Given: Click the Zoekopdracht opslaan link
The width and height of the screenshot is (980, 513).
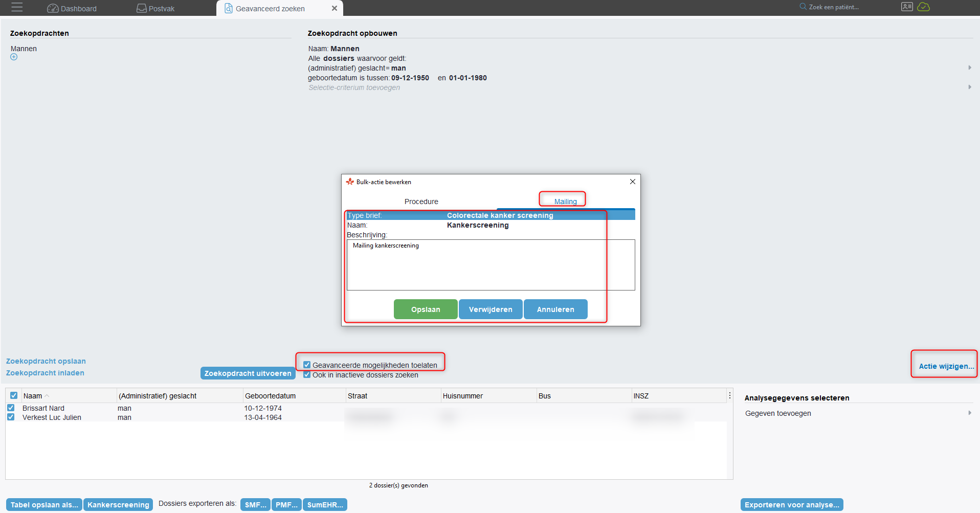Looking at the screenshot, I should [46, 361].
